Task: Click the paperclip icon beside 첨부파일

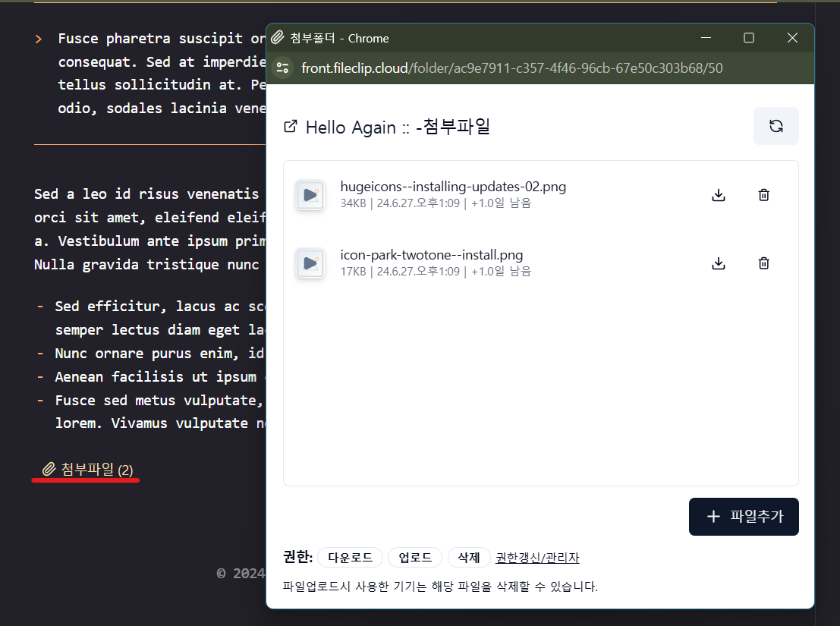Action: click(50, 467)
